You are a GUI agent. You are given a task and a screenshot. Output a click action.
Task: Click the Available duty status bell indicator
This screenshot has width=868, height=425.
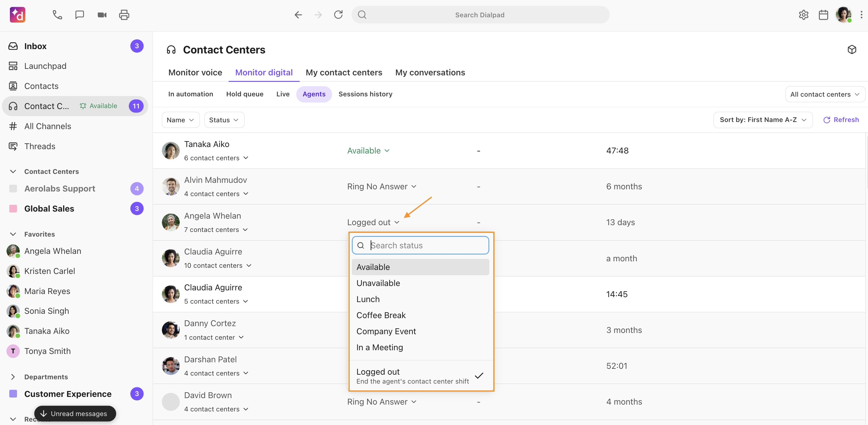99,106
